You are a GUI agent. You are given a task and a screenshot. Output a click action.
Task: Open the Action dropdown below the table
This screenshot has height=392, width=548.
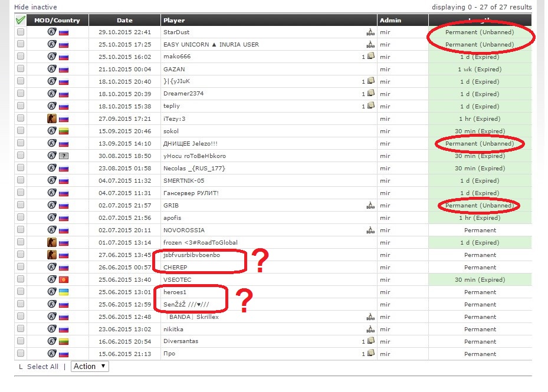[90, 366]
